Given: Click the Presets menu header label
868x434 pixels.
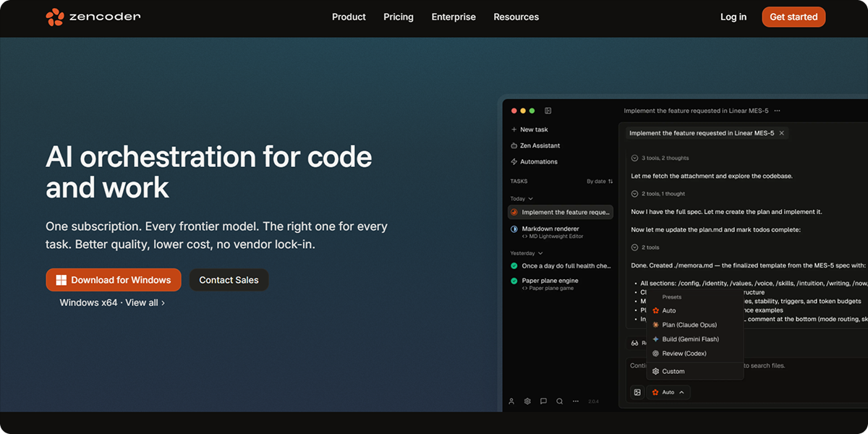Looking at the screenshot, I should coord(671,297).
